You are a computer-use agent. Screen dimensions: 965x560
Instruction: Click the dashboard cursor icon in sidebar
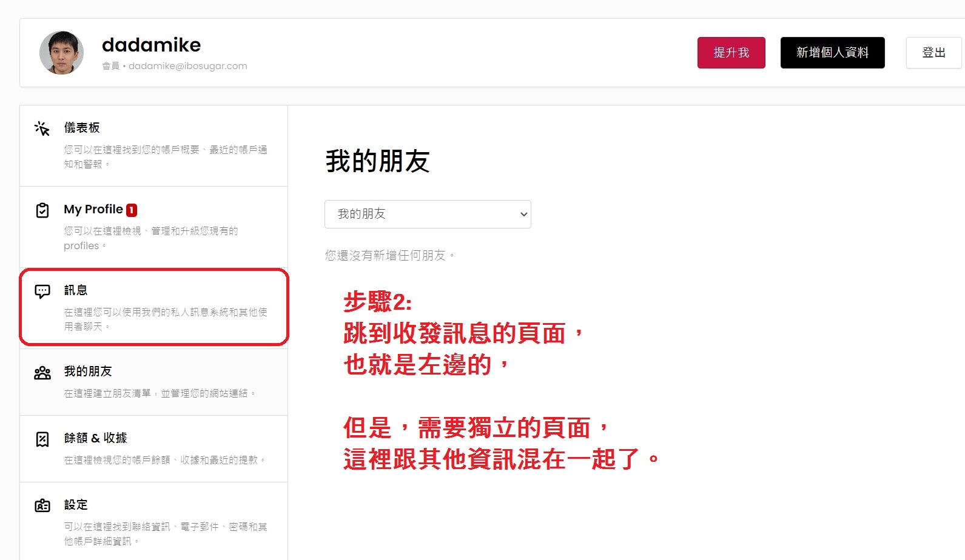42,128
